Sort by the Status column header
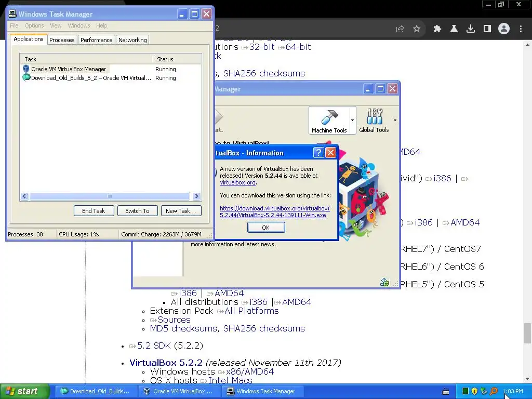Screen dimensions: 532x399 [x=177, y=59]
